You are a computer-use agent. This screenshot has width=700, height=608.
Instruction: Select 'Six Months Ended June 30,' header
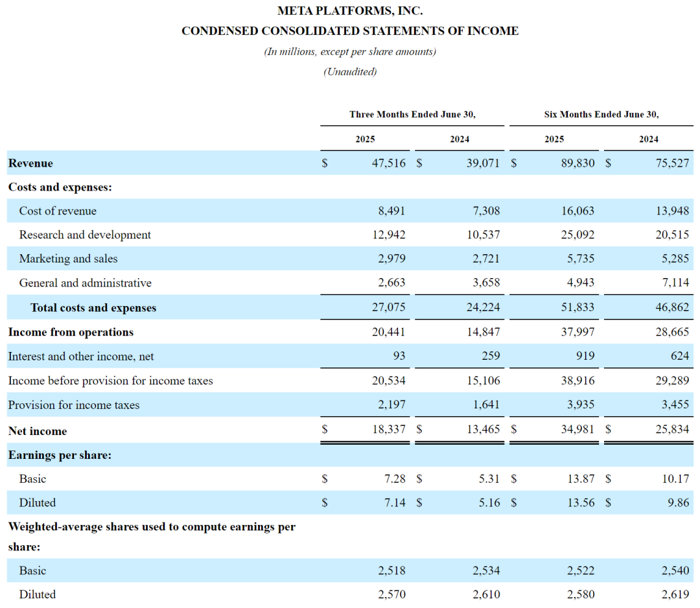point(601,114)
